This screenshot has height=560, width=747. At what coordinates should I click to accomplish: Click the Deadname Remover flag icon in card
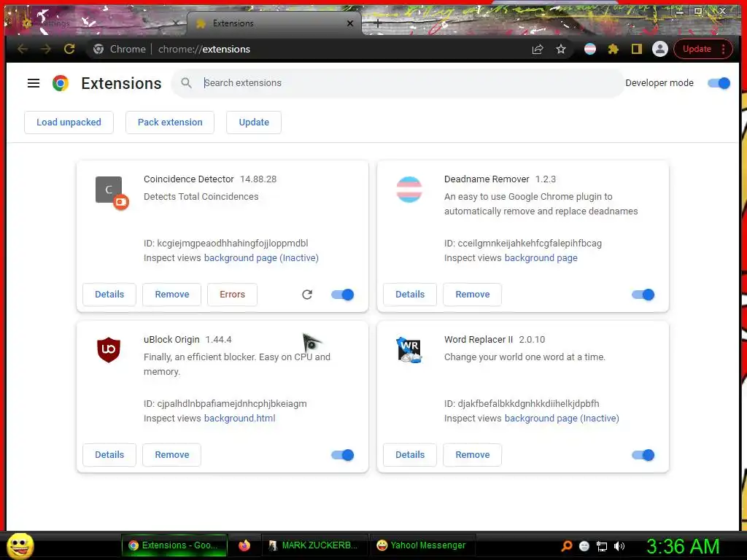(409, 190)
